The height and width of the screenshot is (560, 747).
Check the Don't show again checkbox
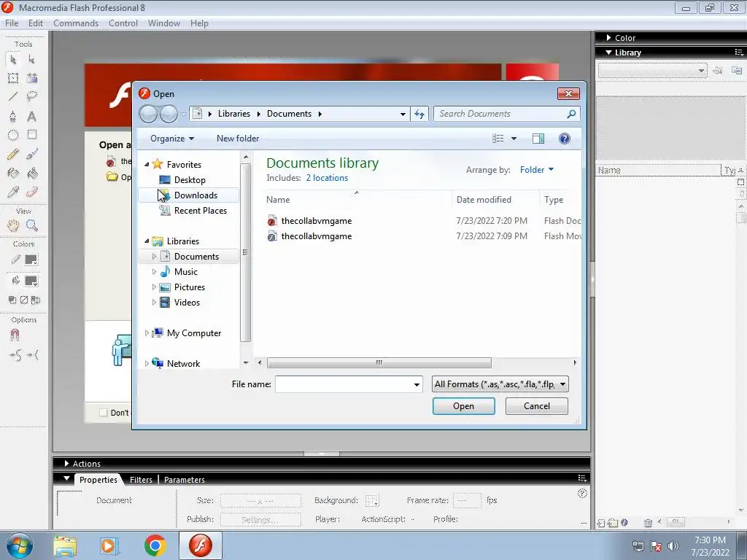tap(104, 413)
